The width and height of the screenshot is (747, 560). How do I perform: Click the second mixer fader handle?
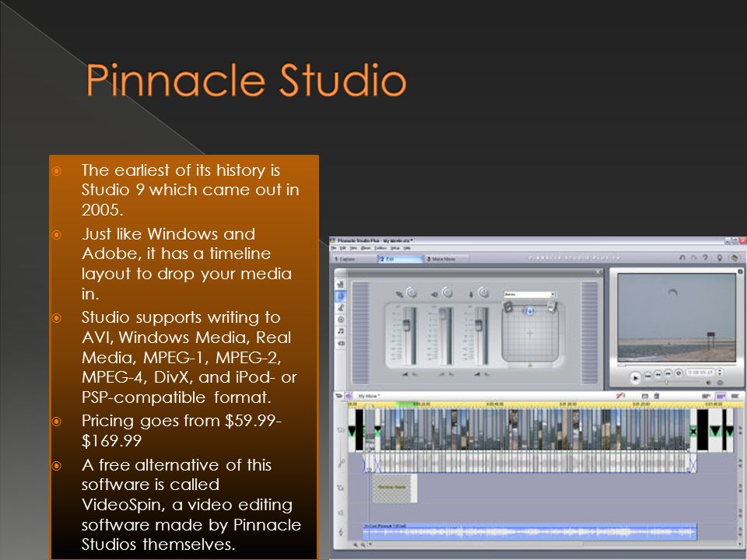coord(443,313)
